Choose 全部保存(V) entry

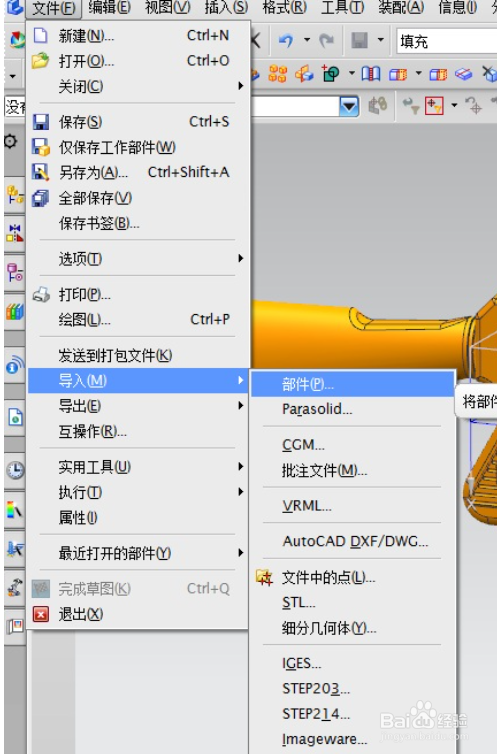(x=138, y=198)
